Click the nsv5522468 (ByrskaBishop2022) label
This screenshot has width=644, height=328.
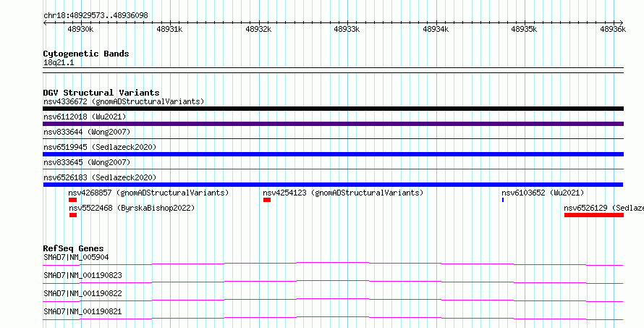tap(132, 208)
